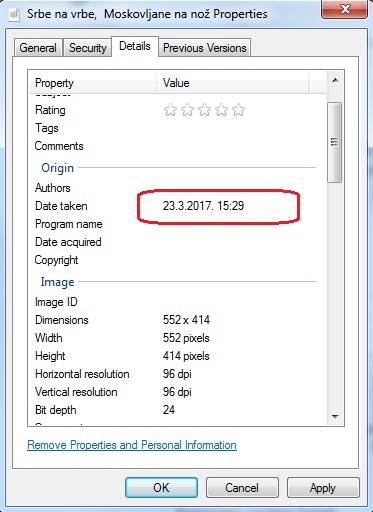Select the Comments property row
373x512 pixels.
pos(177,146)
